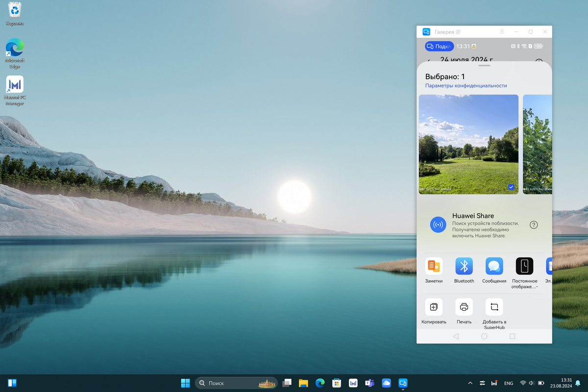The height and width of the screenshot is (392, 588).
Task: Open the notification bell in the tray
Action: [x=578, y=383]
